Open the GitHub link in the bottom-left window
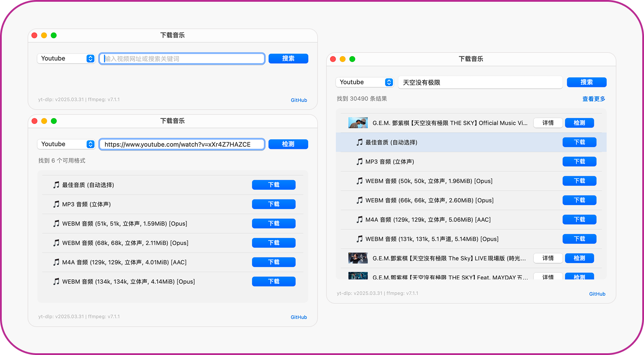Viewport: 644px width, 355px height. (299, 317)
